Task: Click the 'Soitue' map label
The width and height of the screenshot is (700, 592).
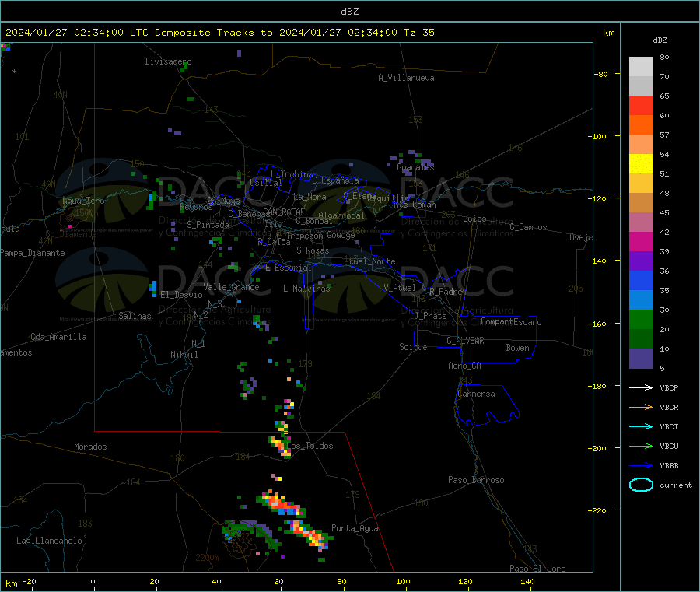Action: click(x=413, y=347)
